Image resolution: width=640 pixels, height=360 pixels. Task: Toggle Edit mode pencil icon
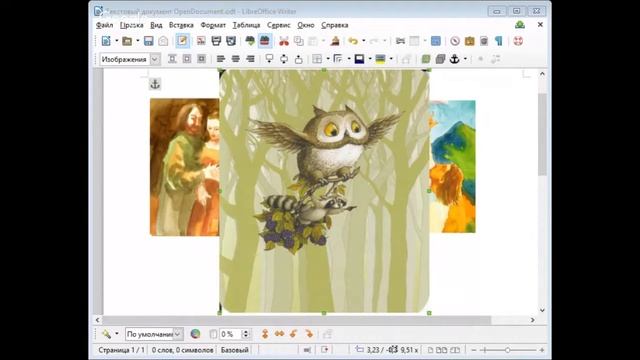[182, 41]
